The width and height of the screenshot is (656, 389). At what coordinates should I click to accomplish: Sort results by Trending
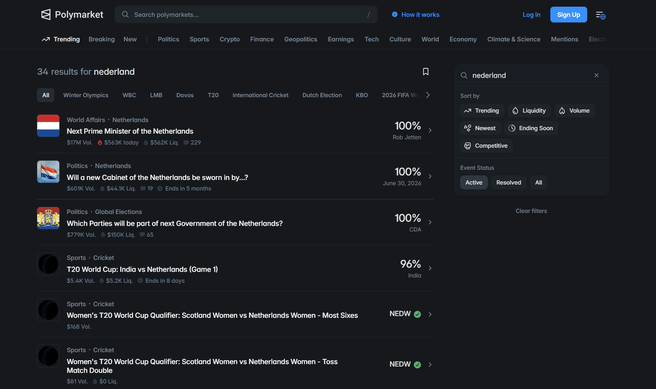click(482, 110)
